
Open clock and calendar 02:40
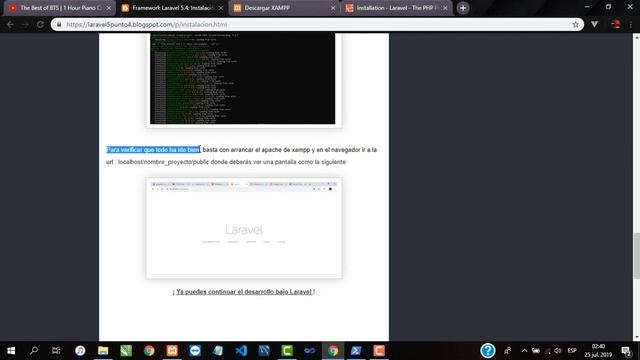[598, 351]
